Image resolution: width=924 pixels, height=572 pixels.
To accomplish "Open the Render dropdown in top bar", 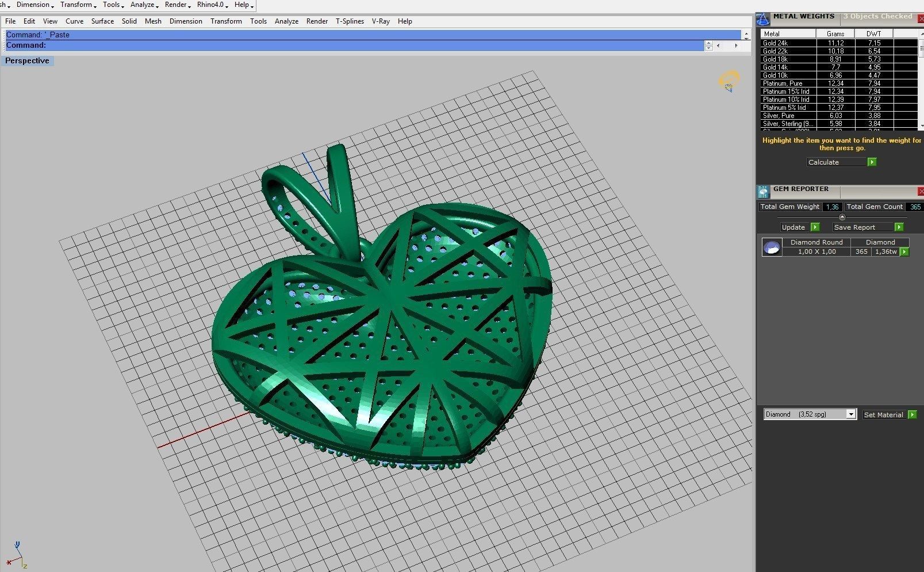I will 178,5.
